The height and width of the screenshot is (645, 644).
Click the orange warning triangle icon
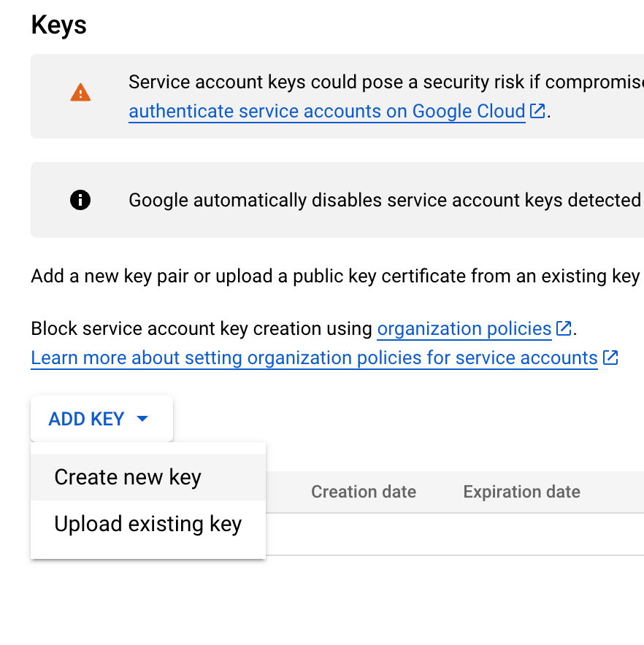(x=80, y=93)
